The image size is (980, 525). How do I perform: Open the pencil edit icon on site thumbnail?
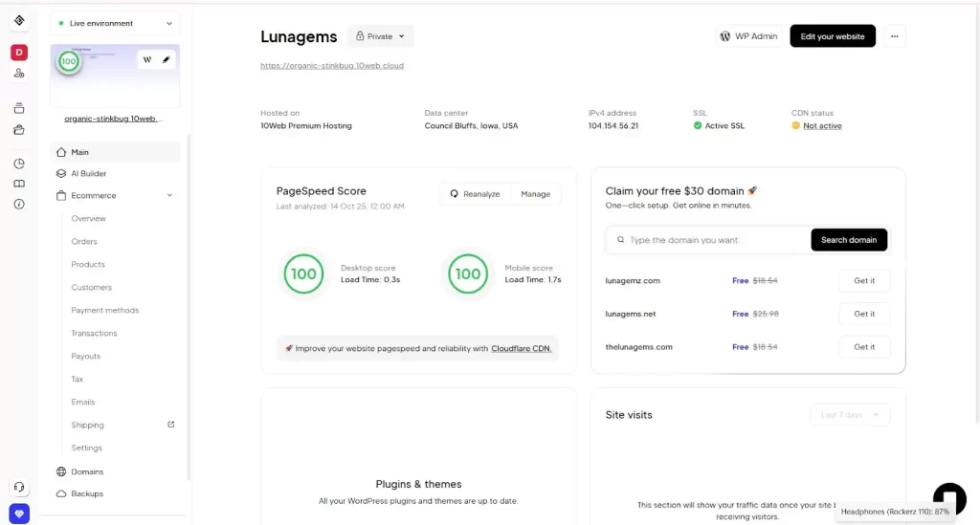[166, 60]
